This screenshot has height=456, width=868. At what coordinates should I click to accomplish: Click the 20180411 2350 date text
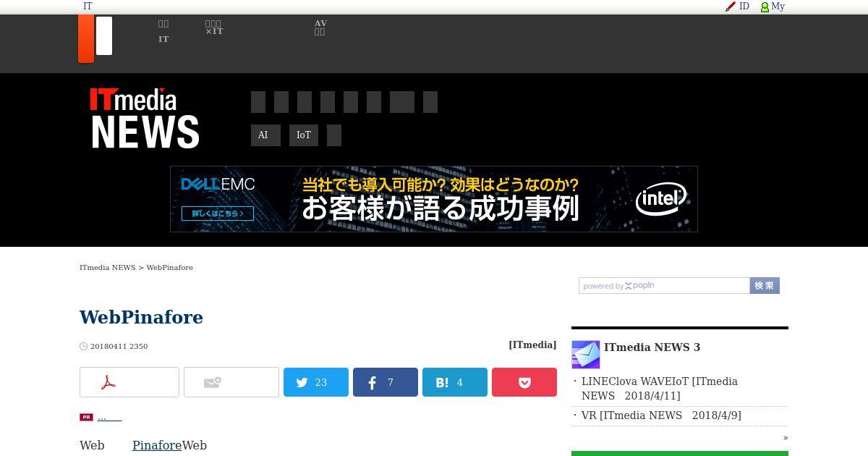(x=119, y=347)
